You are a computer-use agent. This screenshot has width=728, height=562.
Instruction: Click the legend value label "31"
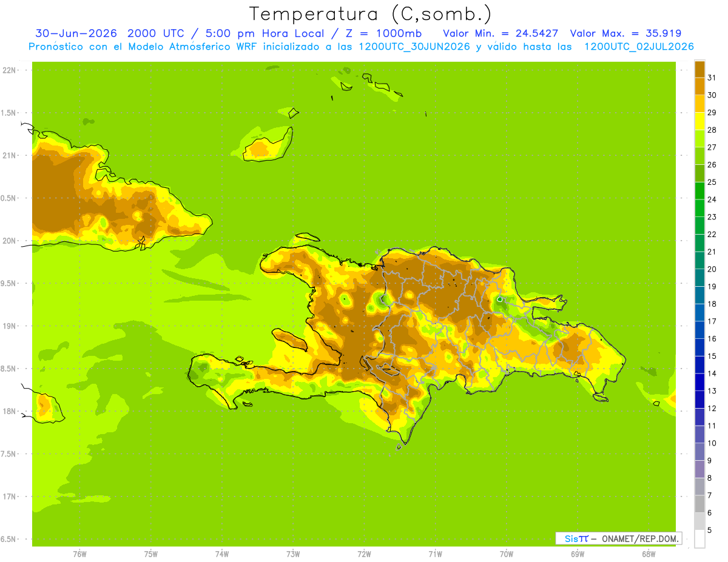712,78
